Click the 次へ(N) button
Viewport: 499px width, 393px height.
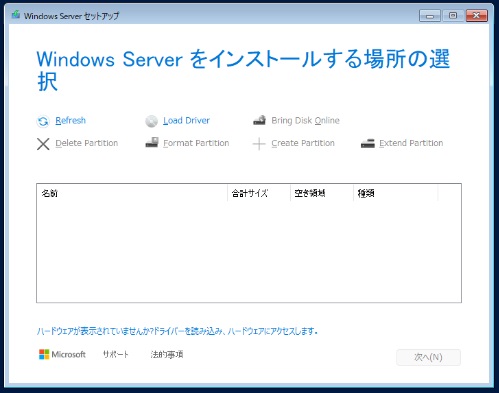(428, 357)
